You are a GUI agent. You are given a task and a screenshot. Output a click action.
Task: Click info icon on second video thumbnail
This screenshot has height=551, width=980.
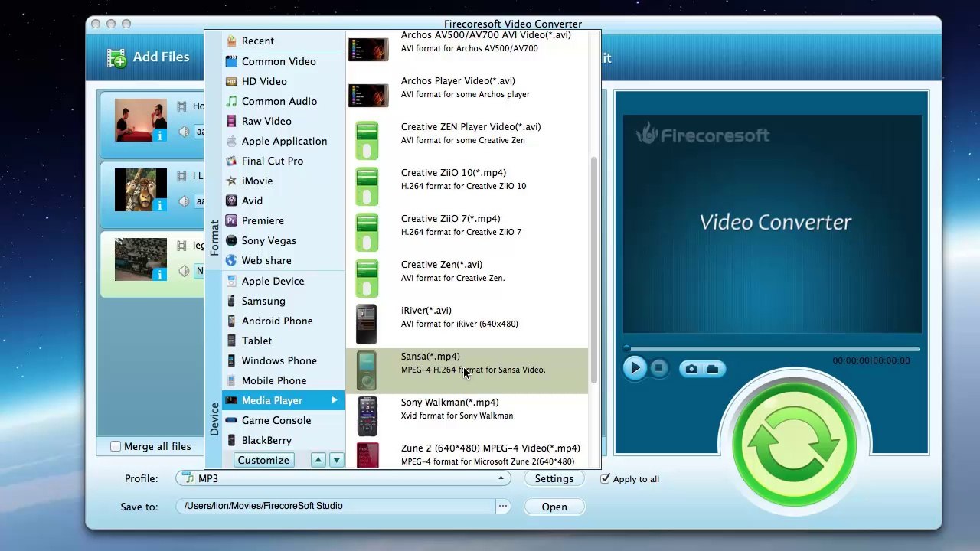[x=159, y=205]
